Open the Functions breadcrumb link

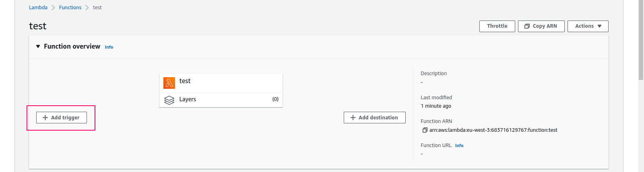[70, 8]
